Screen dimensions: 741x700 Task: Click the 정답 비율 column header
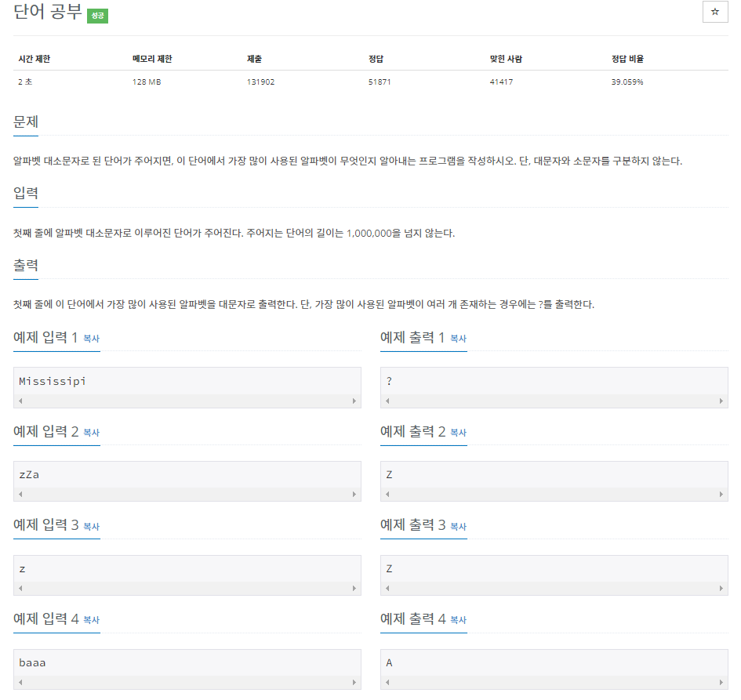pos(627,59)
